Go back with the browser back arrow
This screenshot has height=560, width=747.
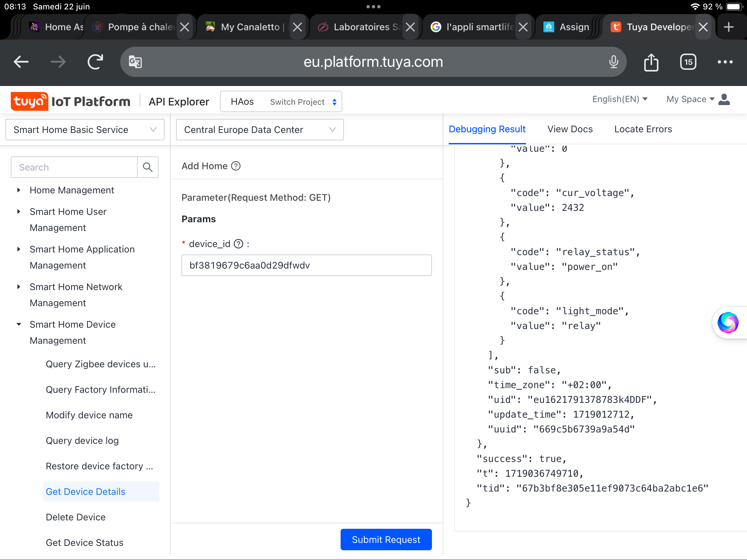tap(21, 62)
